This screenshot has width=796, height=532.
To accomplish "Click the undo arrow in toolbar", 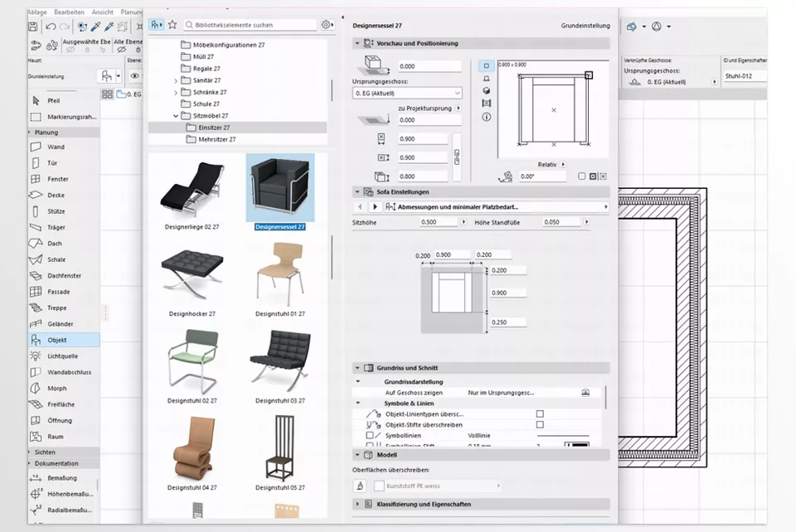I will pyautogui.click(x=51, y=27).
